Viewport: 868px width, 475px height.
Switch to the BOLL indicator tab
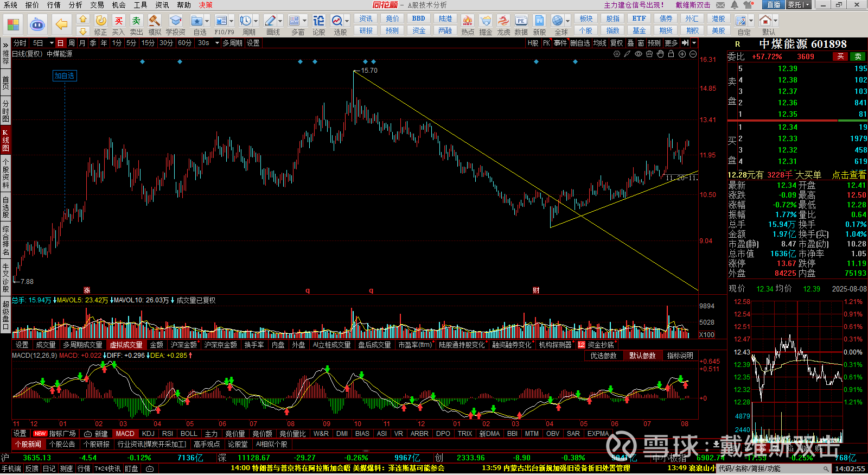coord(189,434)
